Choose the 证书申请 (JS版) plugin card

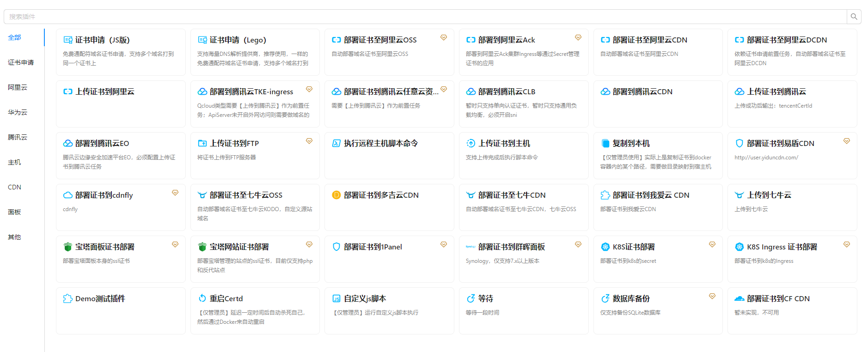(121, 52)
